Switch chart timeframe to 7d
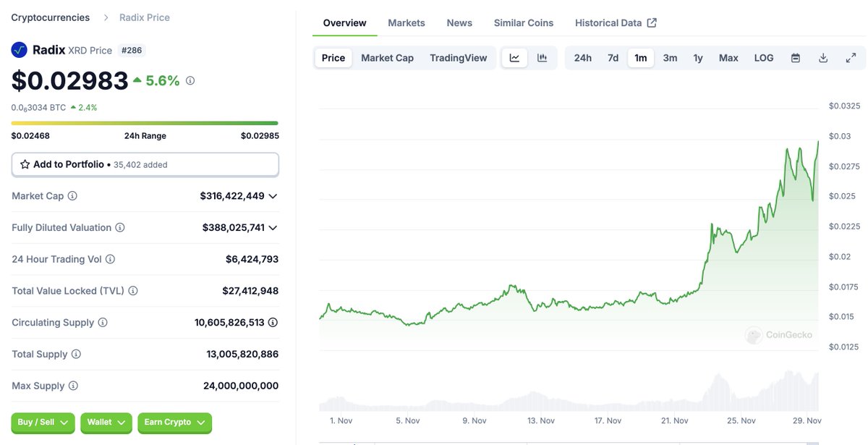The height and width of the screenshot is (445, 868). (612, 57)
